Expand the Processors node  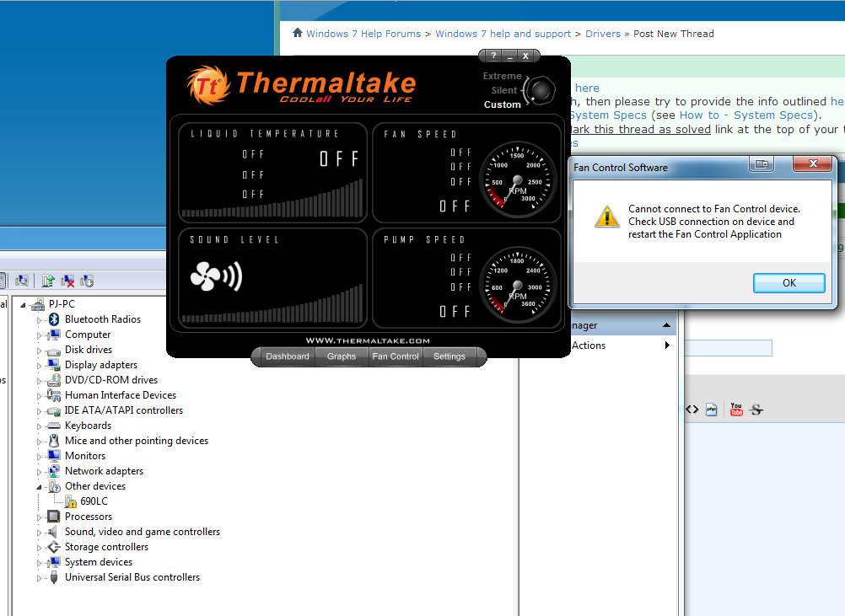tap(39, 517)
